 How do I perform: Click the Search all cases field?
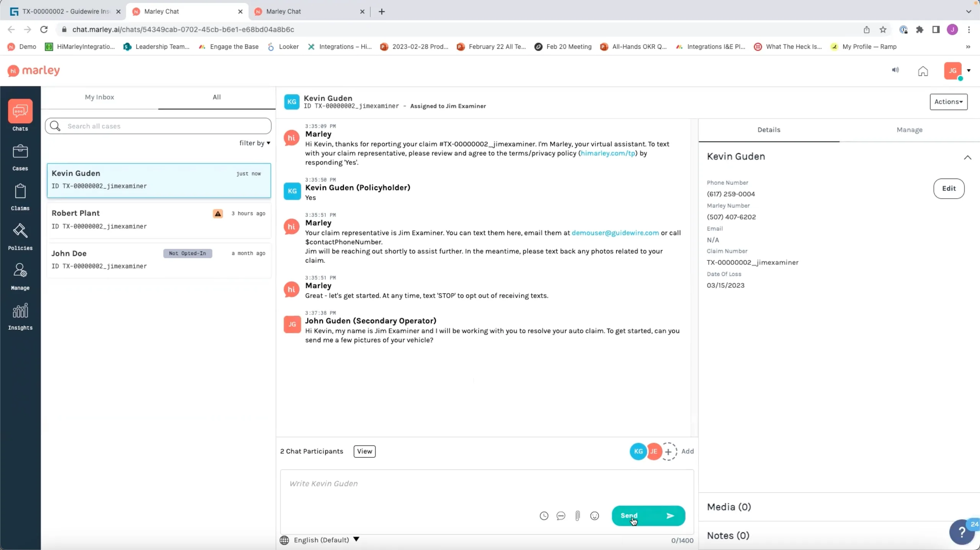coord(158,126)
